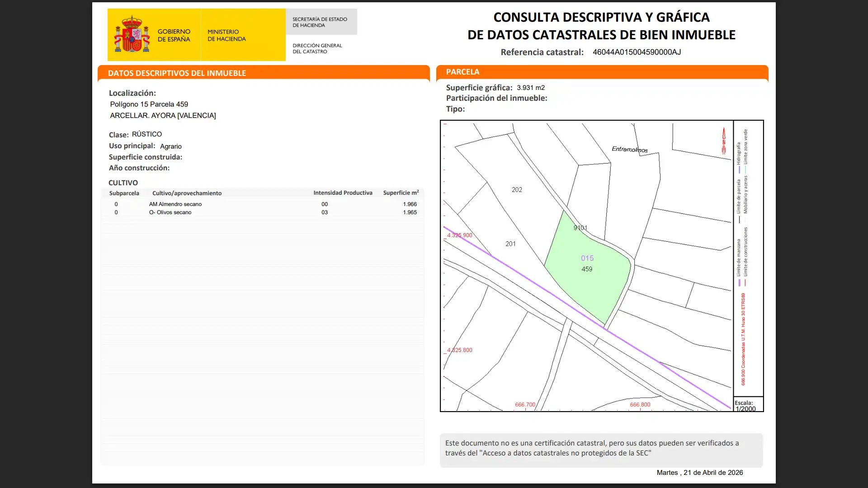Click the Subparcela column header
Image resolution: width=868 pixels, height=488 pixels.
click(x=124, y=193)
